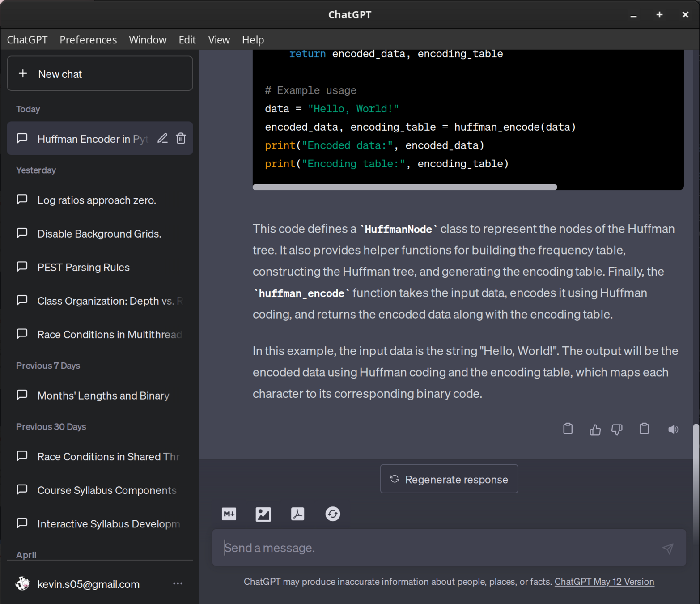Click chat bubble icon beside PEST Parsing Rules

[22, 267]
